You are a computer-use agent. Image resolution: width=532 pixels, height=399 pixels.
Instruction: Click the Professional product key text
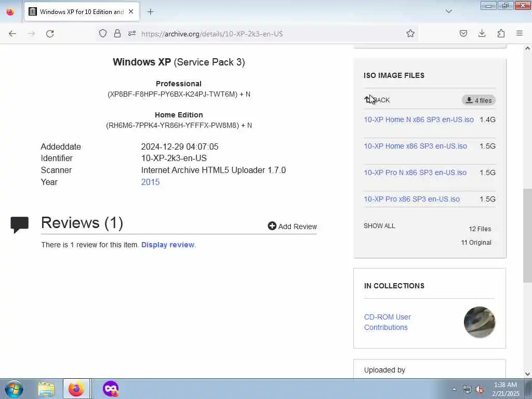(179, 94)
